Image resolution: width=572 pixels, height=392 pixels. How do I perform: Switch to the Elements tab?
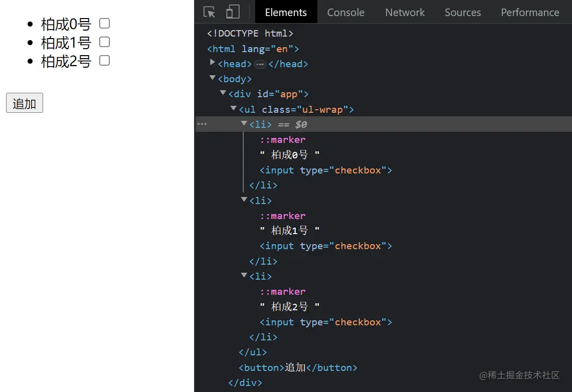[286, 13]
